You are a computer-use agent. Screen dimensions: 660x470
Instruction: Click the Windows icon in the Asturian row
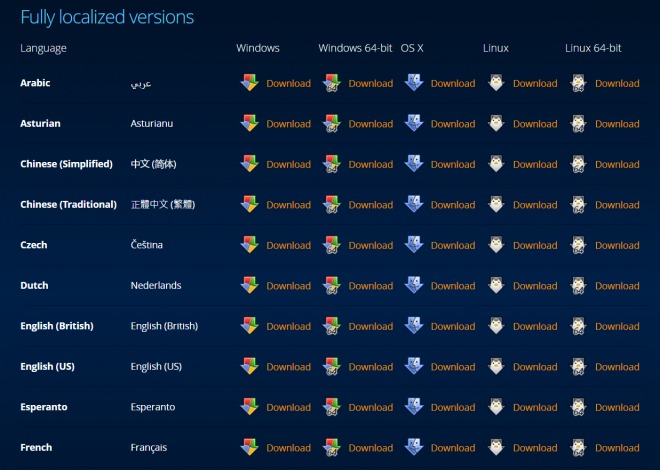click(249, 123)
